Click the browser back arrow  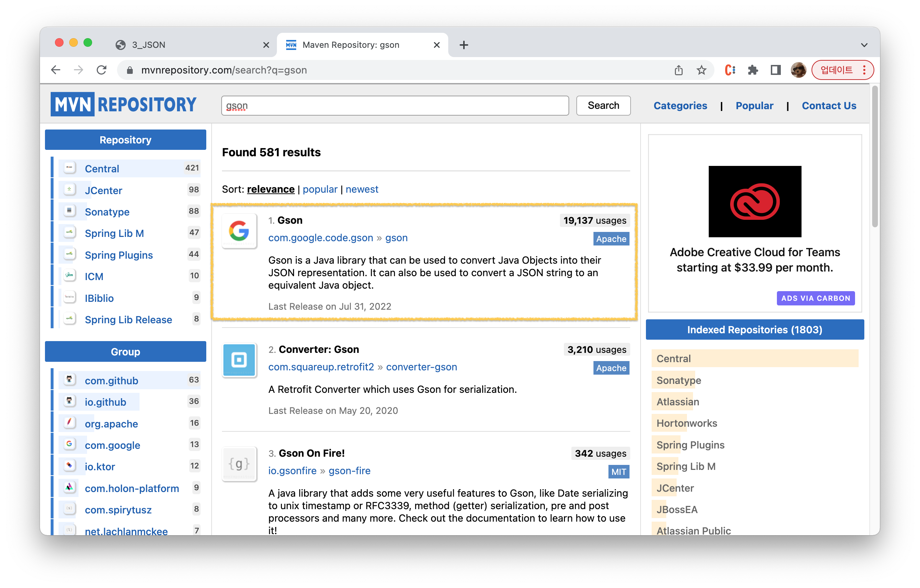click(56, 70)
